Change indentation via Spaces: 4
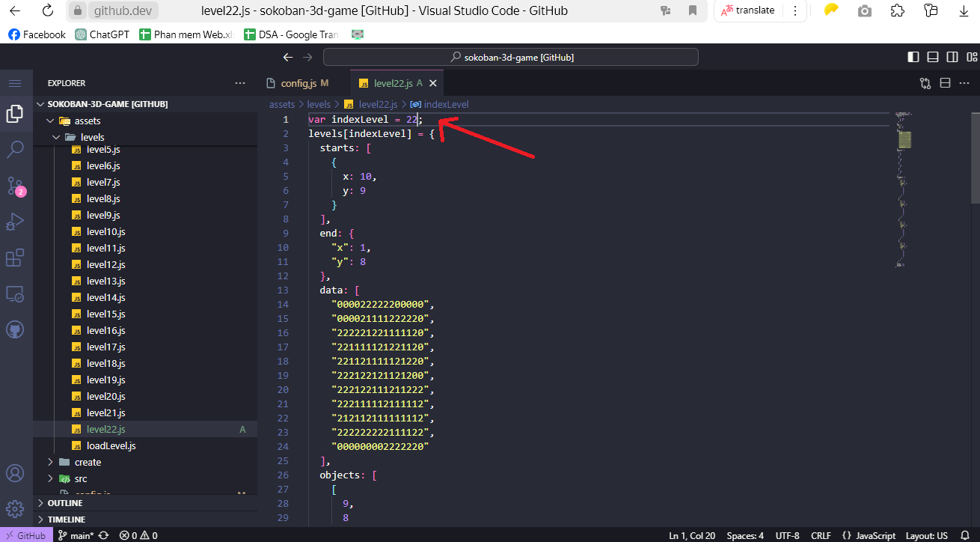The width and height of the screenshot is (980, 542). [x=745, y=535]
